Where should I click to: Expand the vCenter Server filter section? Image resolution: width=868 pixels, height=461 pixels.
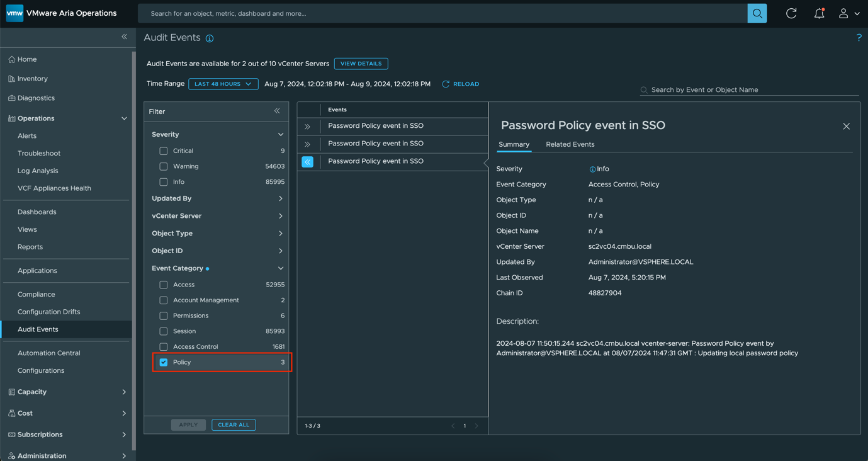coord(281,216)
